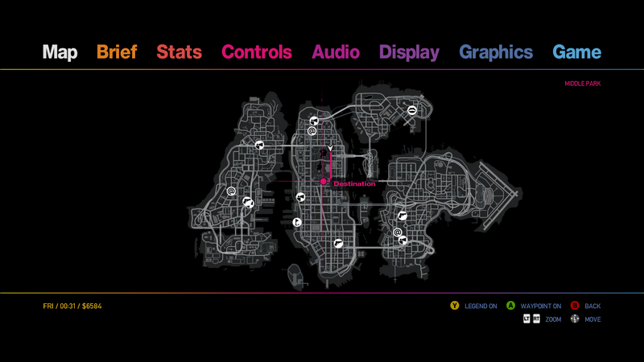Select the golf flag icon on the map
644x362 pixels.
[x=297, y=223]
